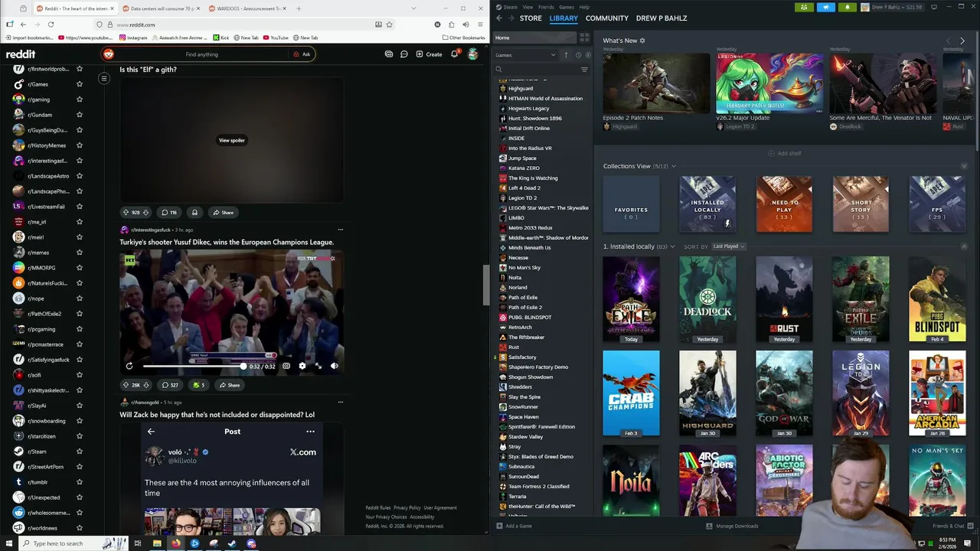
Task: Toggle favorite star for r/pcgaming
Action: [79, 329]
